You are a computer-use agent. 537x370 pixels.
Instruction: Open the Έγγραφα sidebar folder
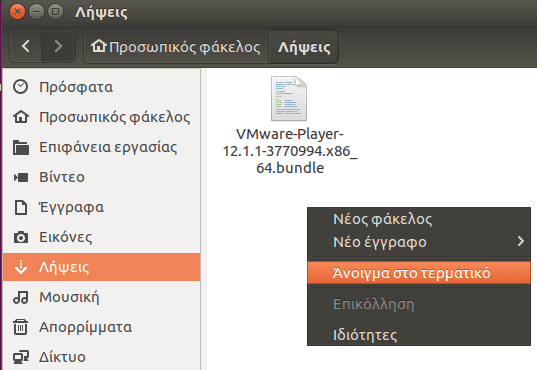coord(101,207)
